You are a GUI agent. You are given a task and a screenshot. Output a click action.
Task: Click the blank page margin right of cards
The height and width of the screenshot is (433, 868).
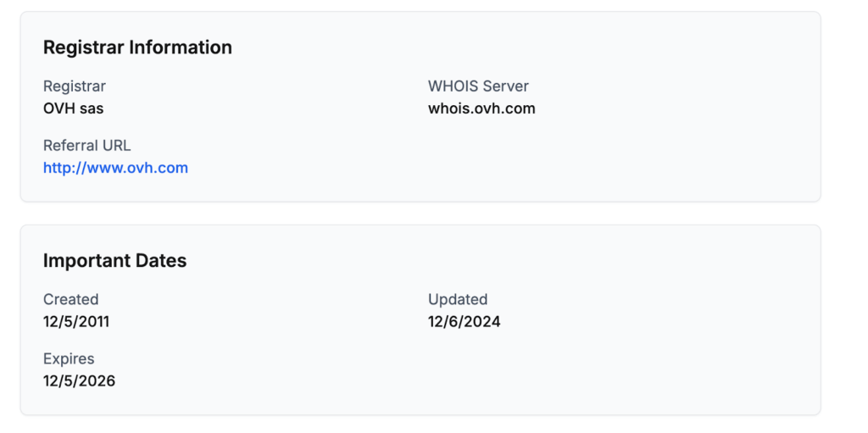844,212
